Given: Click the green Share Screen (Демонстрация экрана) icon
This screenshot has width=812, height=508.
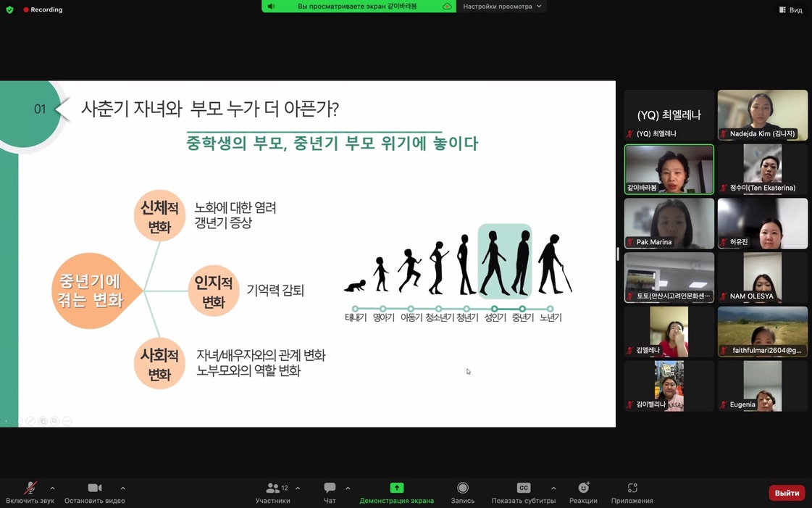Looking at the screenshot, I should (x=396, y=488).
